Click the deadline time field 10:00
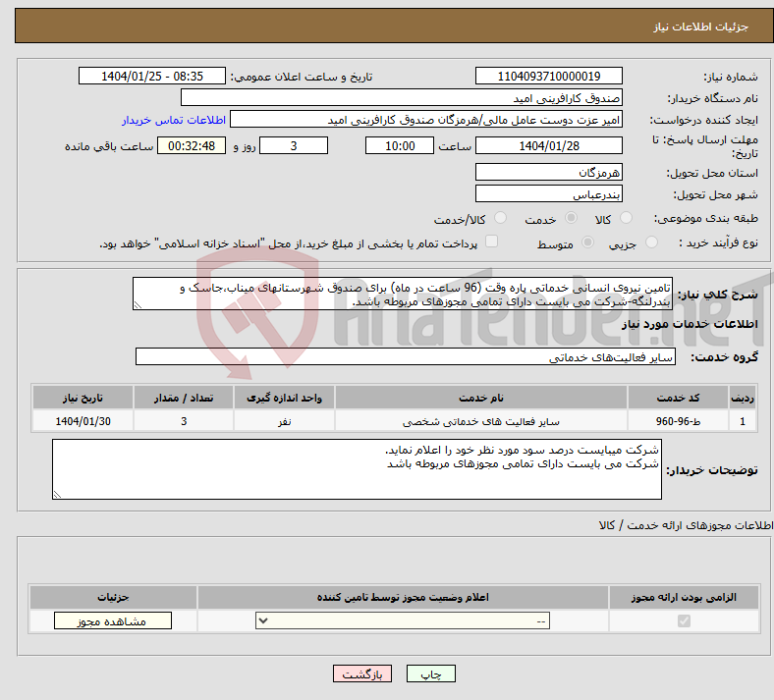774x700 pixels. 400,145
